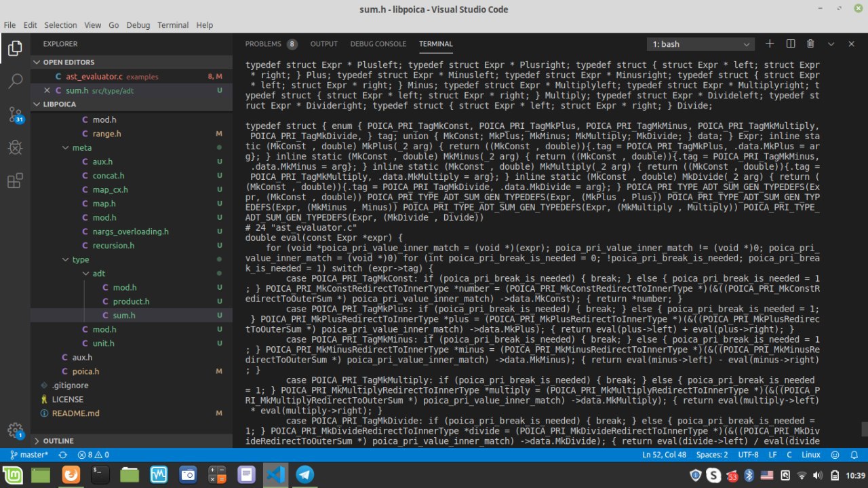
Task: Open the File menu
Action: 10,25
